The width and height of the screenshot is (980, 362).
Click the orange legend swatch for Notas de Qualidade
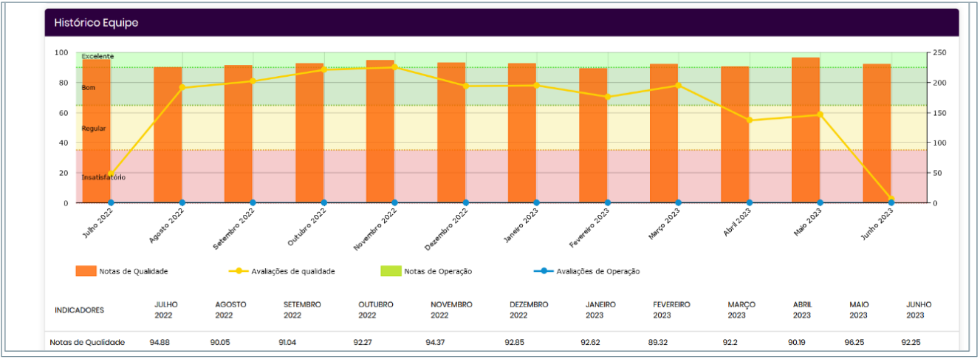pos(86,271)
